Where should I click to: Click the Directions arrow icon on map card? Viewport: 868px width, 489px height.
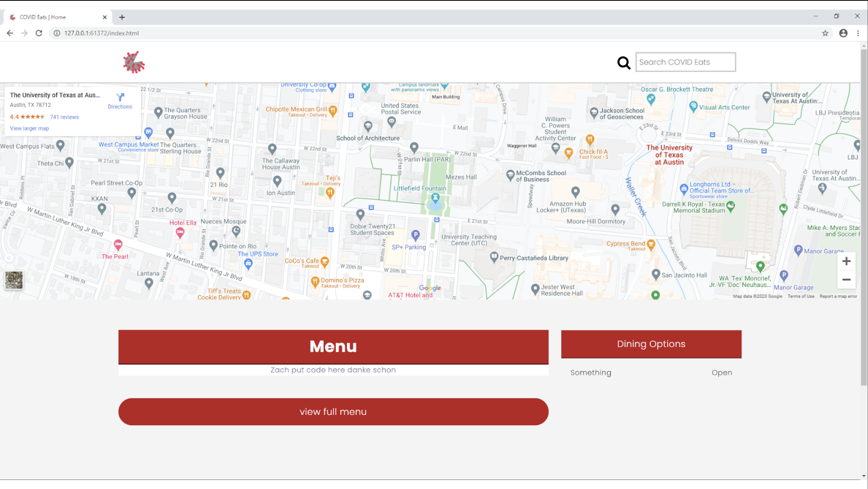(120, 97)
